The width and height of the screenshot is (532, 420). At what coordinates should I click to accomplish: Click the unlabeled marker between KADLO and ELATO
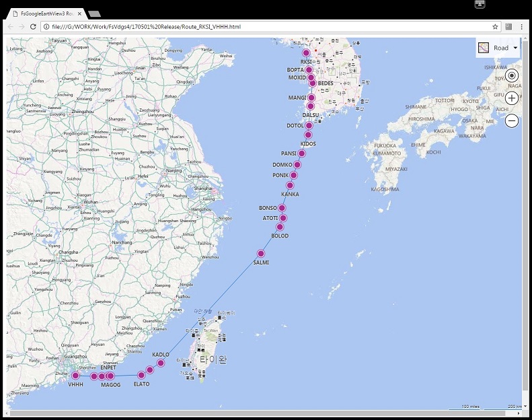149,370
